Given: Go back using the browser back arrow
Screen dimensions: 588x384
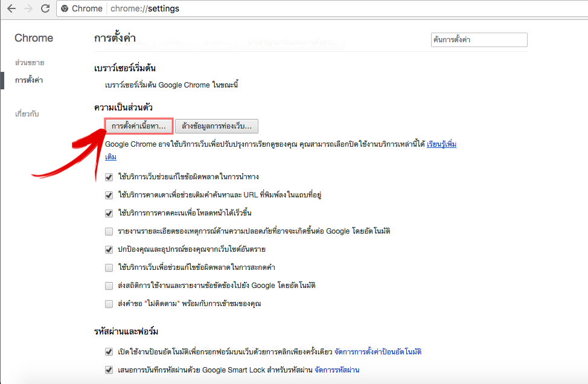Looking at the screenshot, I should point(11,8).
